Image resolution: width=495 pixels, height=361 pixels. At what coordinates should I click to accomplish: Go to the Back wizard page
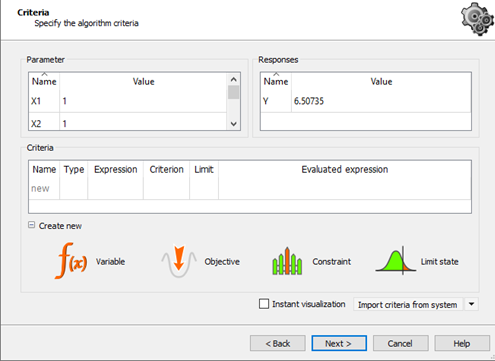[278, 343]
